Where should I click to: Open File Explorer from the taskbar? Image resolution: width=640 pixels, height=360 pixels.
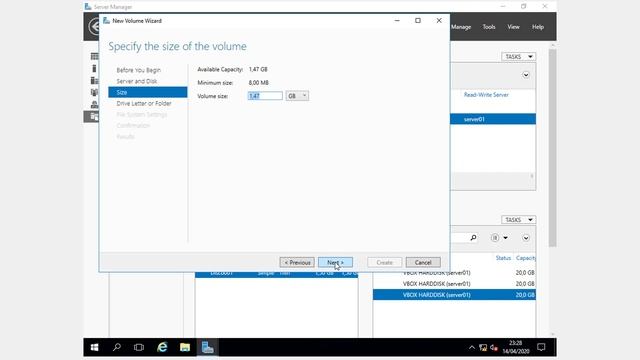tap(185, 347)
